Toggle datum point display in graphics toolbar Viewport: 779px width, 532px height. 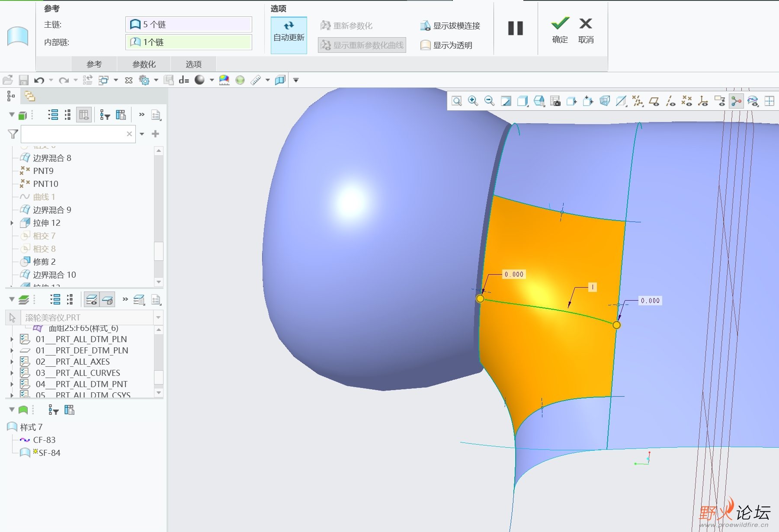pos(687,101)
